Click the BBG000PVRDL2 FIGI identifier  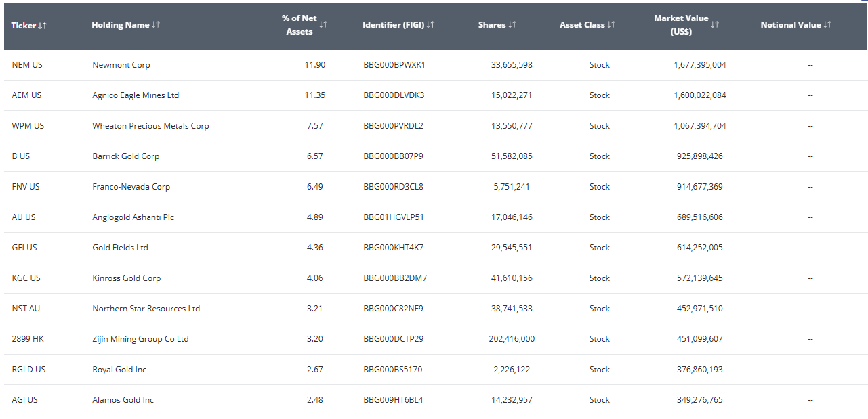(x=394, y=126)
